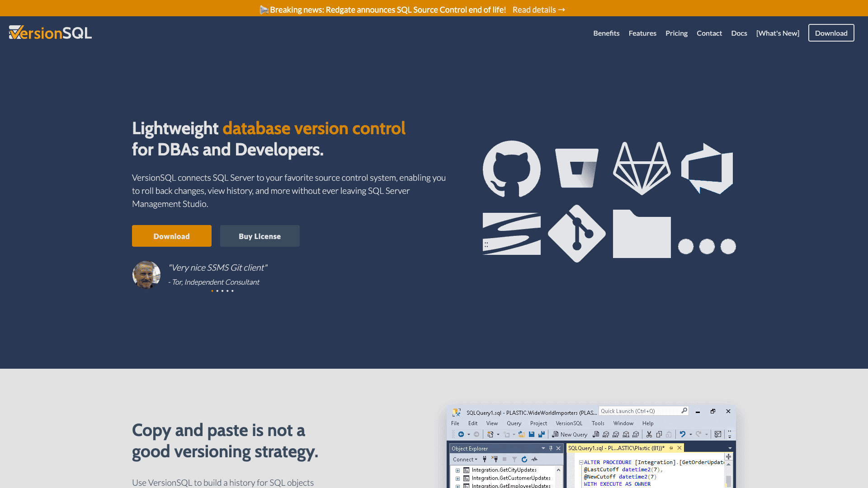
Task: Expand the Integration.GetCityUpdates node
Action: tap(458, 470)
